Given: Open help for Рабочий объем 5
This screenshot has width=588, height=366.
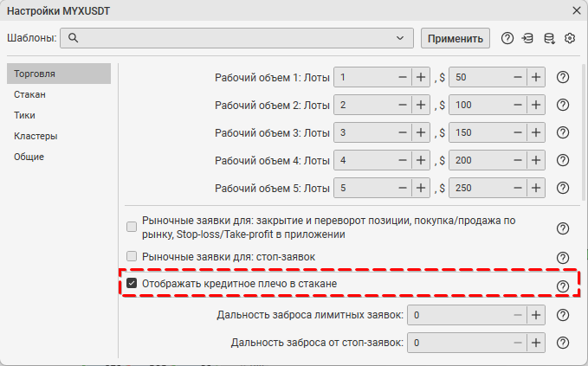Looking at the screenshot, I should [563, 188].
